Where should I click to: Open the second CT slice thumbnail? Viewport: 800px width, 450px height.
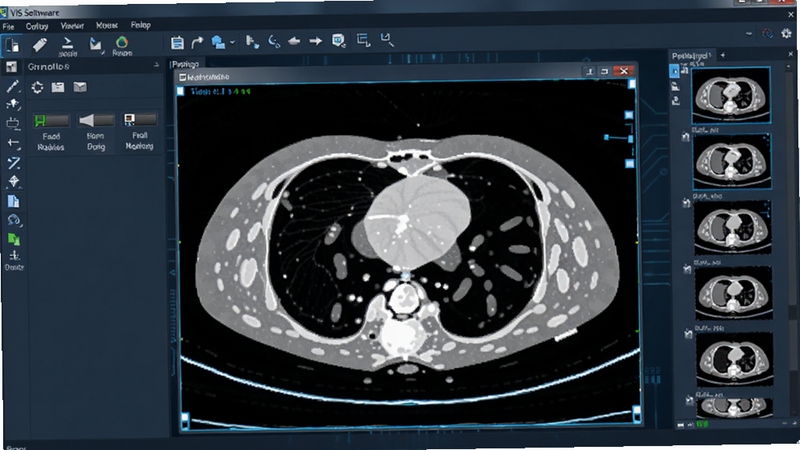[x=732, y=161]
